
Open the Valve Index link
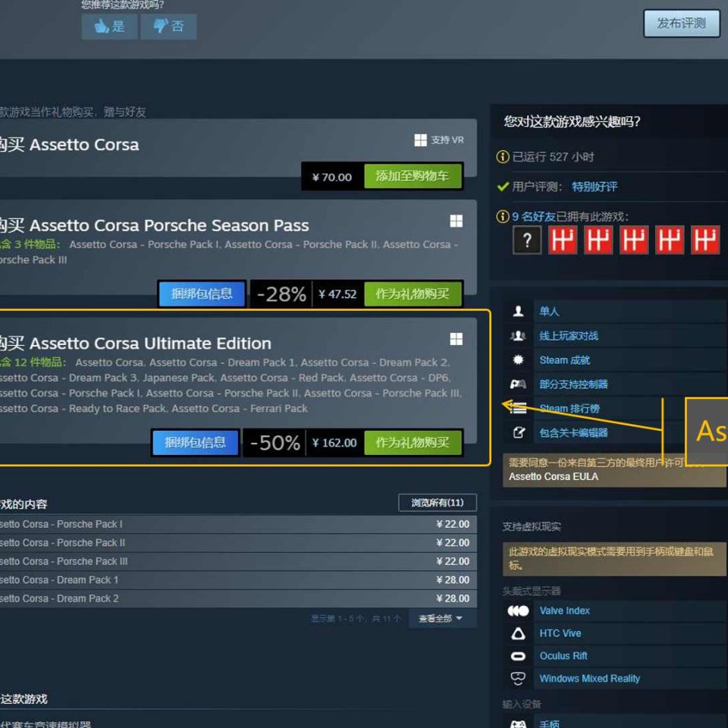(x=564, y=610)
